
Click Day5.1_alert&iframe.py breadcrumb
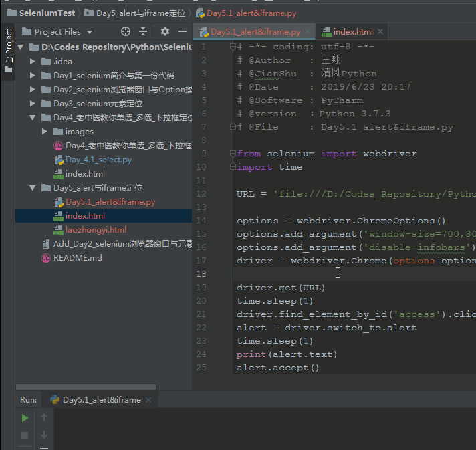251,13
